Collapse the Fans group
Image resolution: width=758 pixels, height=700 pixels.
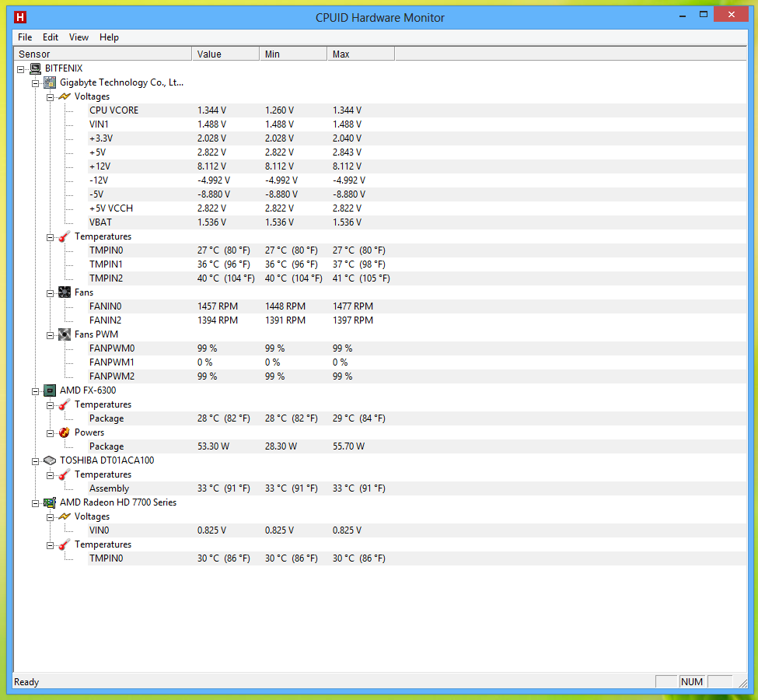point(50,293)
